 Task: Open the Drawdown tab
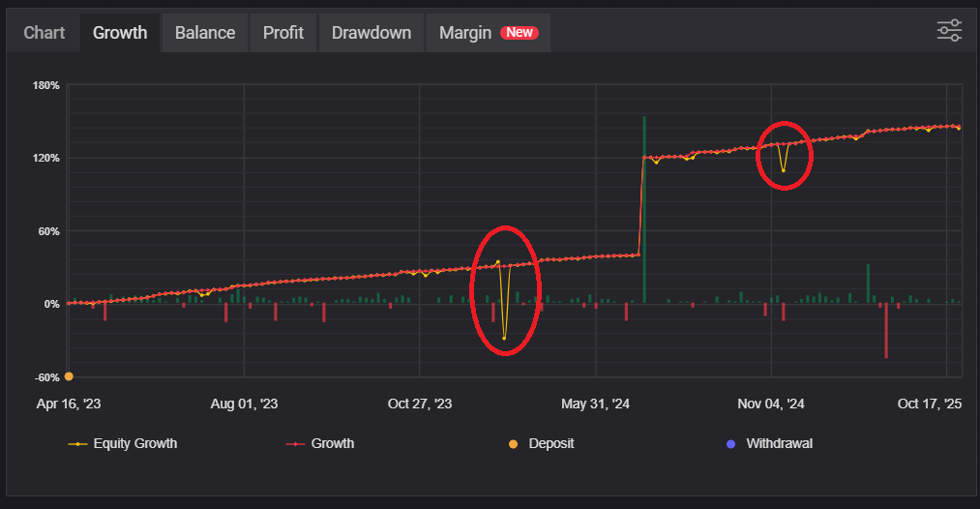coord(371,33)
